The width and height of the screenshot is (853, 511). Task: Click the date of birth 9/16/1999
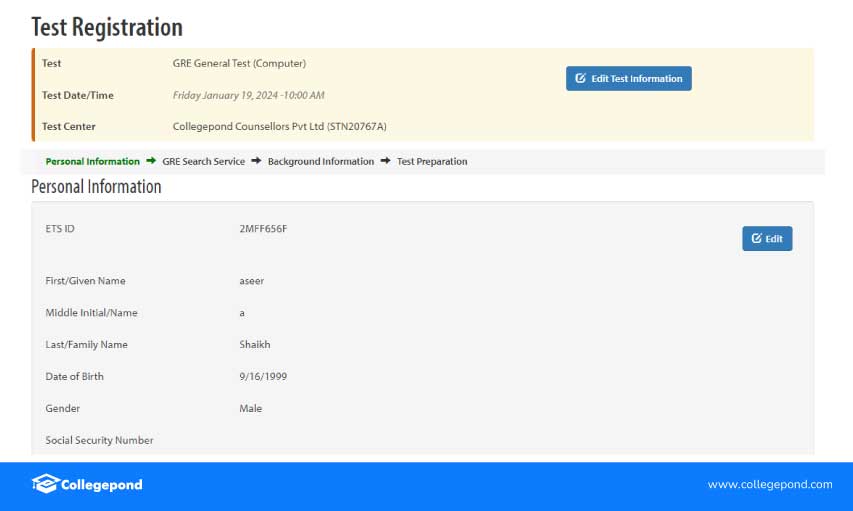pos(263,377)
